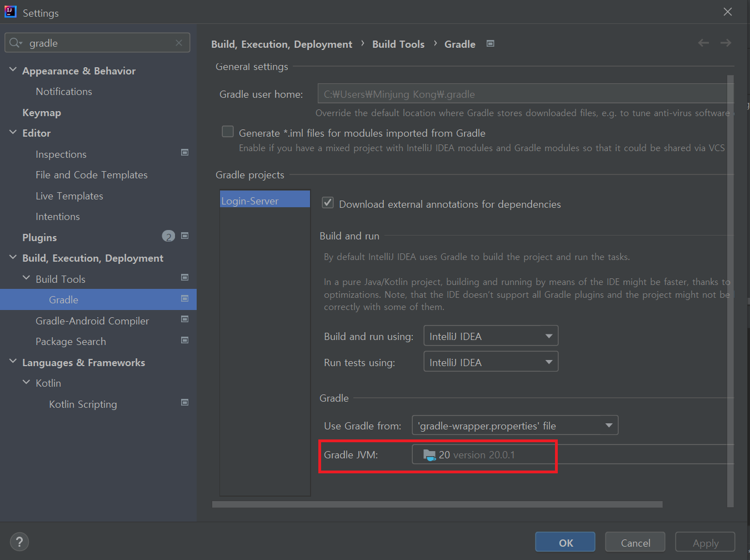This screenshot has height=560, width=750.
Task: Click the icon beside Package Search
Action: [185, 340]
